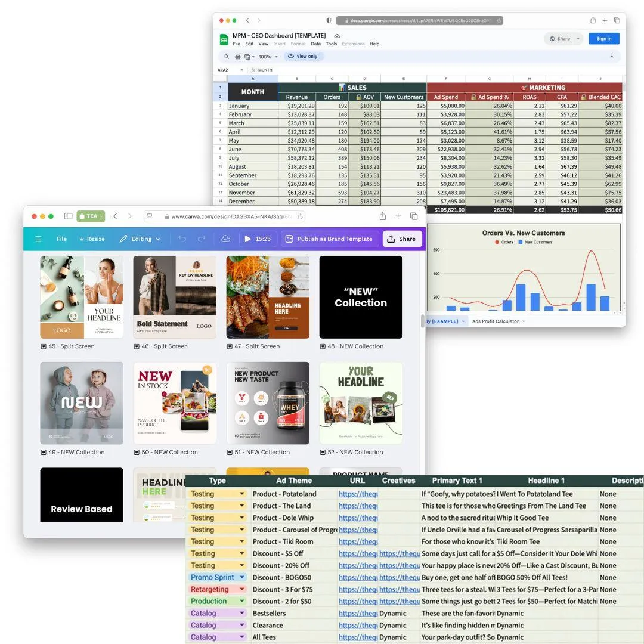This screenshot has width=644, height=644.
Task: Open the File menu in Canva
Action: click(61, 239)
